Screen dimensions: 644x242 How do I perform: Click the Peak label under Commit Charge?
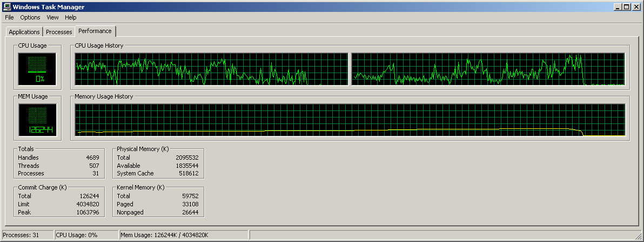pyautogui.click(x=24, y=212)
